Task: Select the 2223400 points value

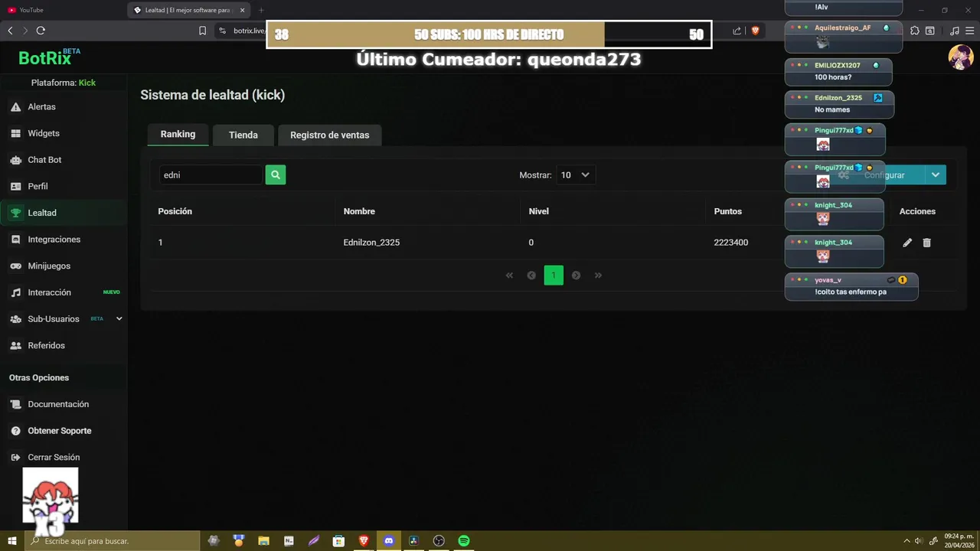Action: click(731, 243)
